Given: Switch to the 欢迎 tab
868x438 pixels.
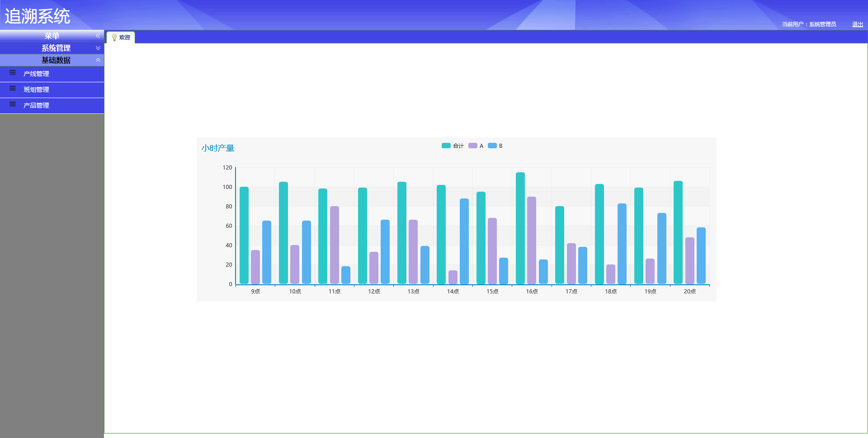Looking at the screenshot, I should 121,38.
